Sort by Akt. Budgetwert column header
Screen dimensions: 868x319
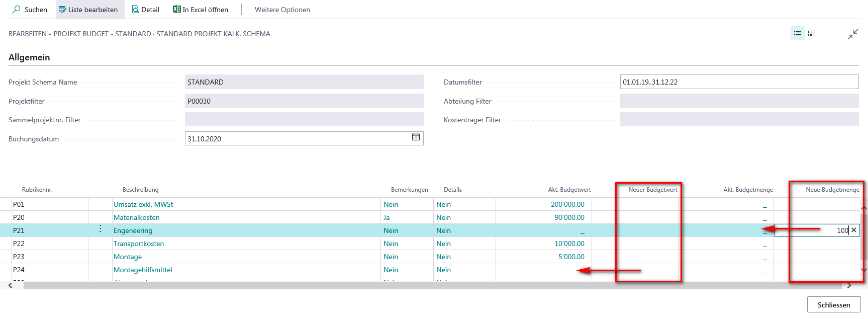tap(569, 190)
